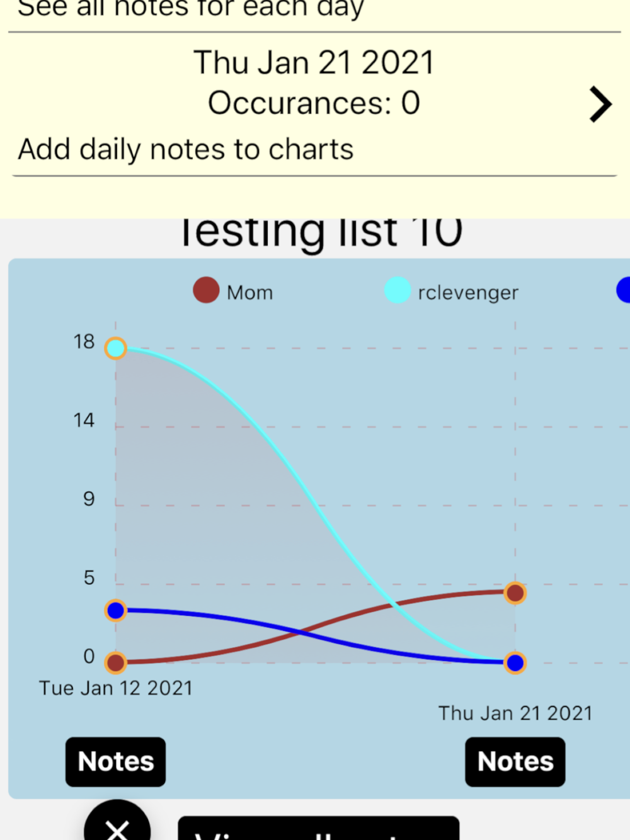Viewport: 630px width, 840px height.
Task: Open next day with right chevron arrow
Action: pos(600,105)
